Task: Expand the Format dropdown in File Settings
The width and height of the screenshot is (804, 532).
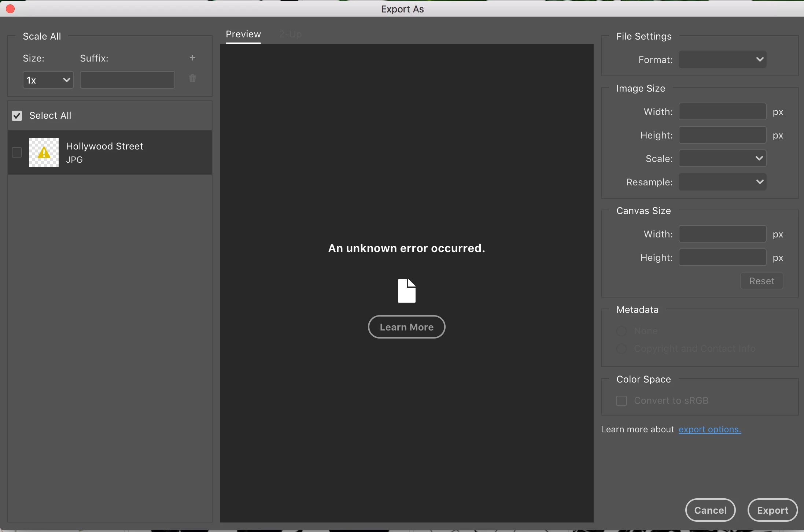Action: [722, 59]
